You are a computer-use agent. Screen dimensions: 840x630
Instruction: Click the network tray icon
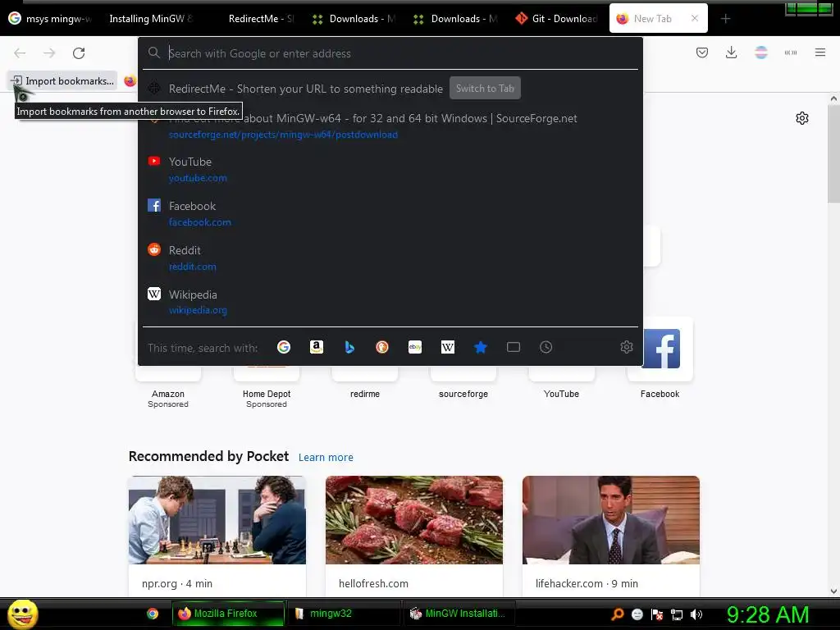pos(677,614)
